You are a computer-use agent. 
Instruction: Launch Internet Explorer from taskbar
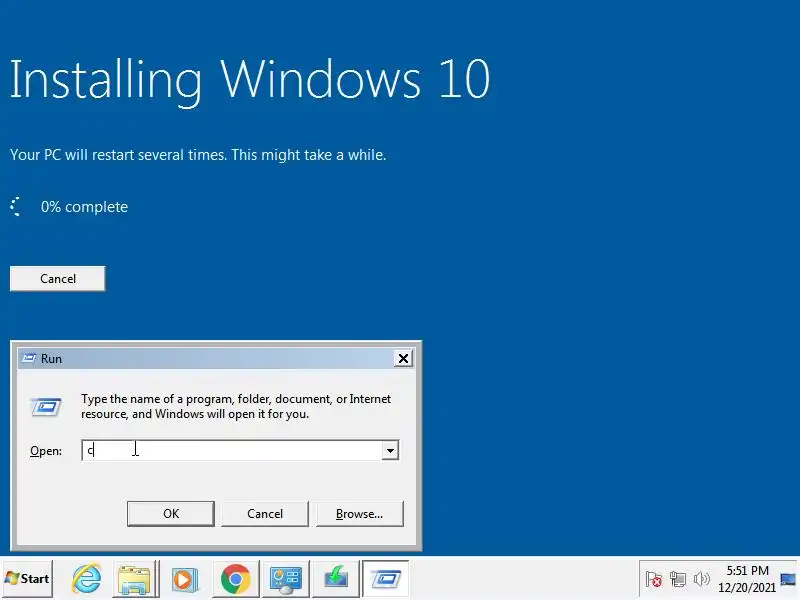(x=86, y=579)
